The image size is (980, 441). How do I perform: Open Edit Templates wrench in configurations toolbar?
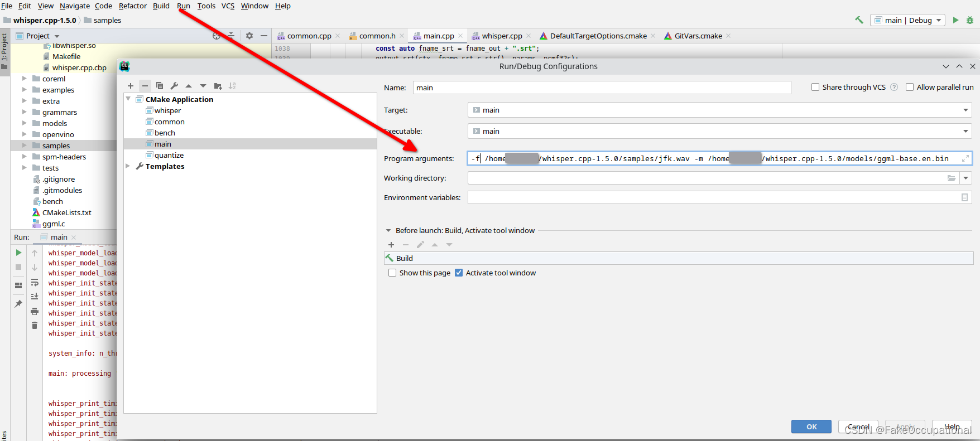174,86
